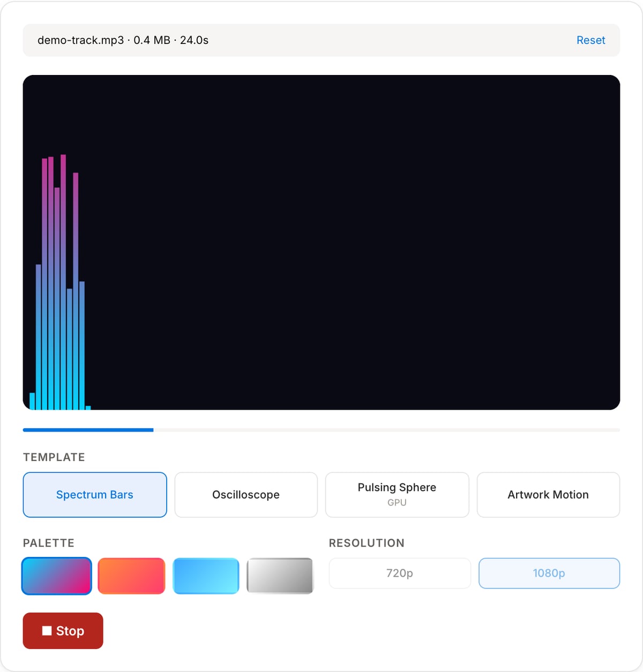Click the RESOLUTION section heading

tap(367, 543)
